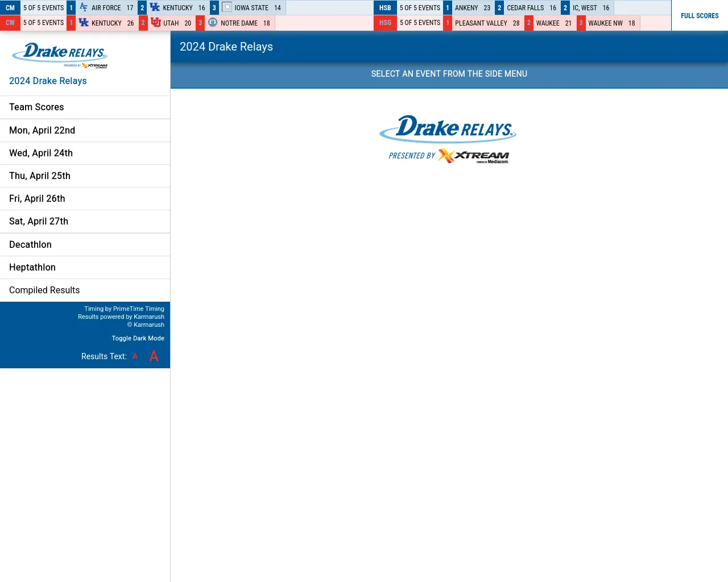Click the Air Force team logo icon
The width and height of the screenshot is (728, 582).
point(84,7)
